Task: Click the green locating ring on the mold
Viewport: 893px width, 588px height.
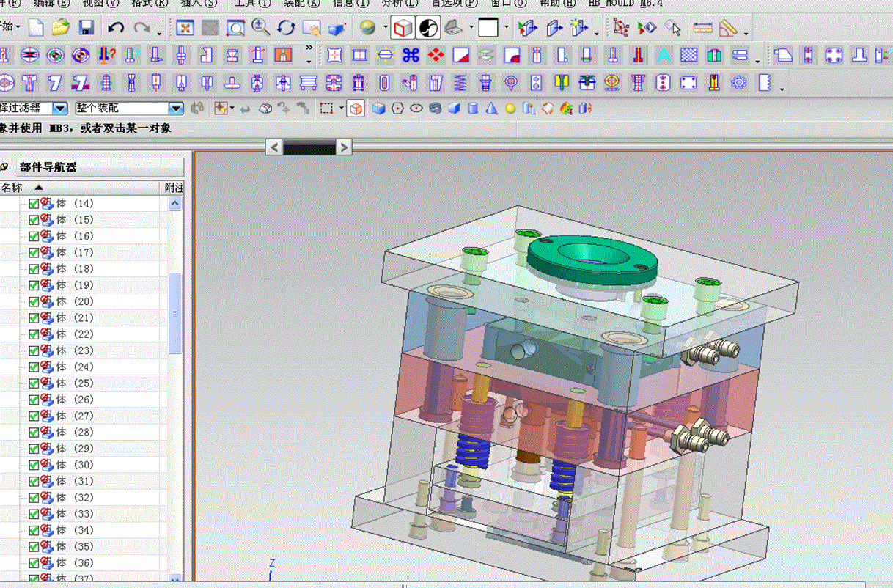Action: tap(592, 260)
